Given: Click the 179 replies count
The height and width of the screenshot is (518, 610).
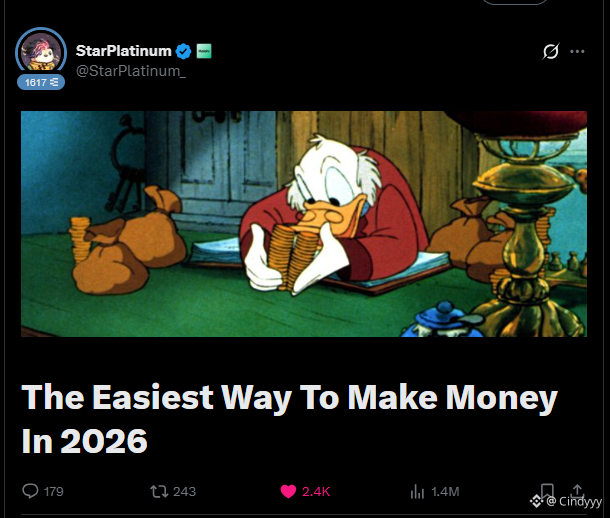Looking at the screenshot, I should pos(54,492).
